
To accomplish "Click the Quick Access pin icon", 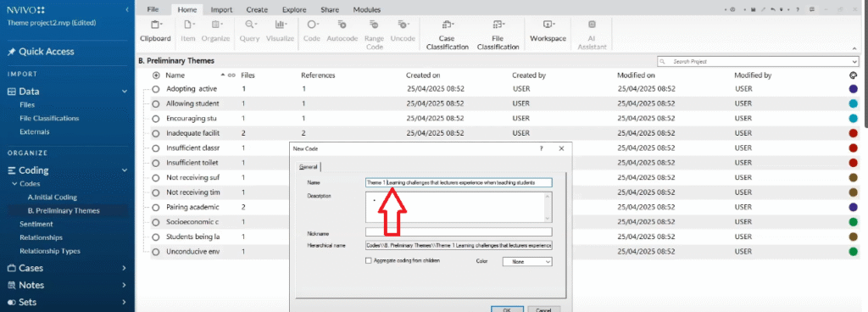I will [x=11, y=52].
